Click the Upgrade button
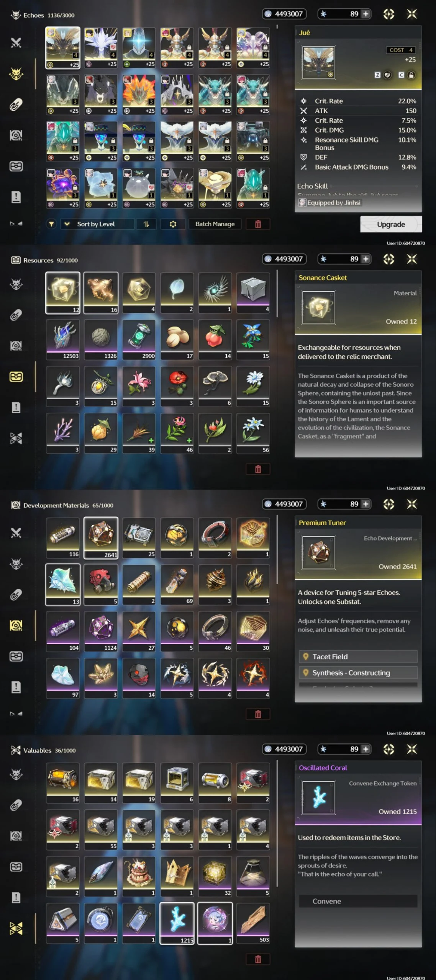Viewport: 436px width, 980px height. (391, 224)
